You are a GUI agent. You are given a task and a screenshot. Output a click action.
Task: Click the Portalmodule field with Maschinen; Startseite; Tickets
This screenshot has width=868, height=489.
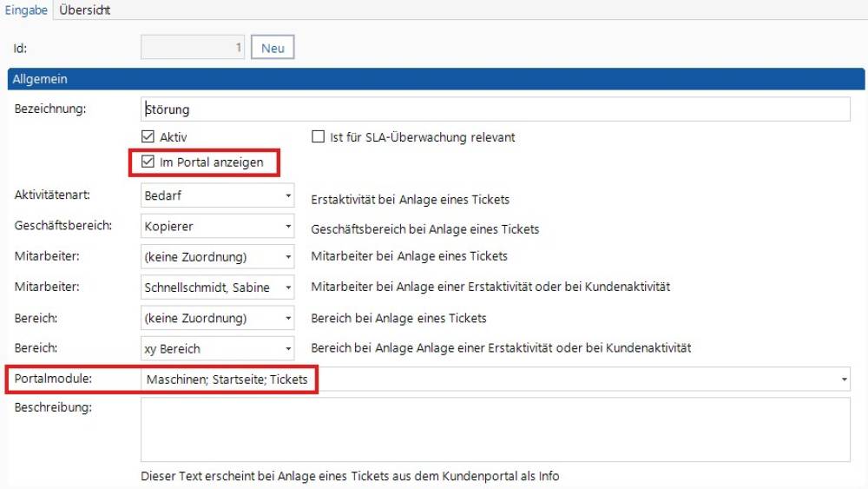496,380
